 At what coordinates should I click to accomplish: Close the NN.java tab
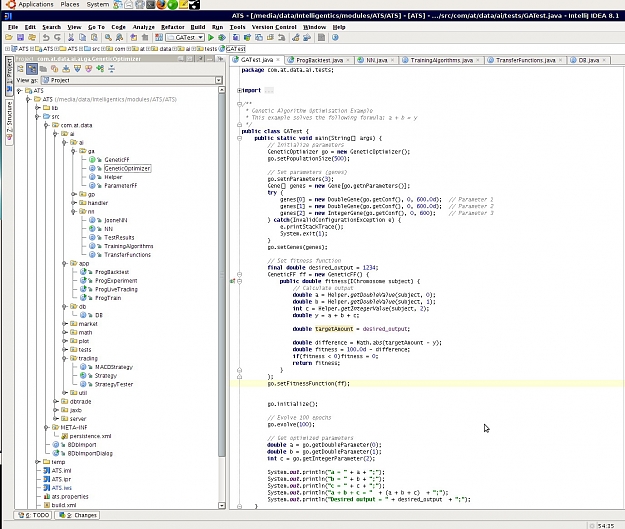tap(392, 60)
